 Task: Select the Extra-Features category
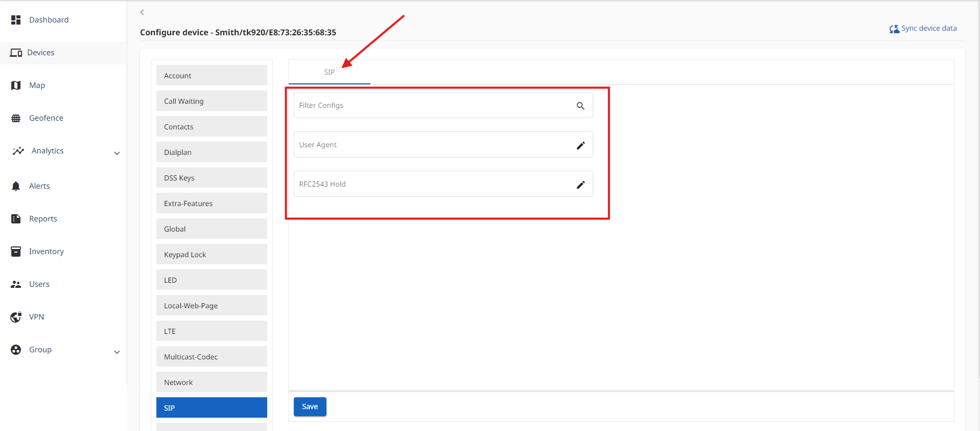tap(212, 203)
